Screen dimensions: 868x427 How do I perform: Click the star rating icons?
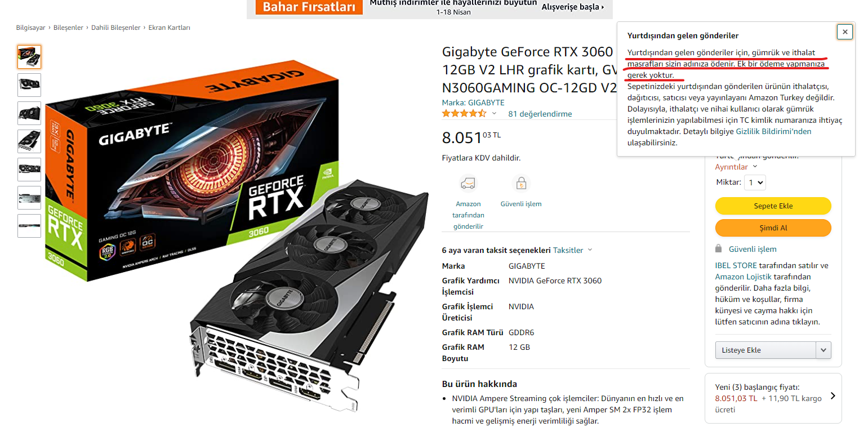pyautogui.click(x=464, y=113)
